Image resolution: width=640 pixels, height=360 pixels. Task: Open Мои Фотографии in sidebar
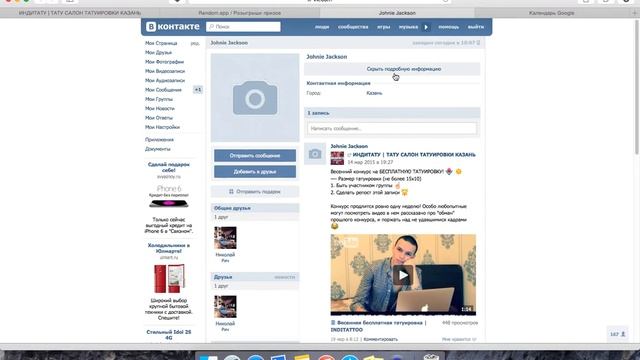coord(164,62)
